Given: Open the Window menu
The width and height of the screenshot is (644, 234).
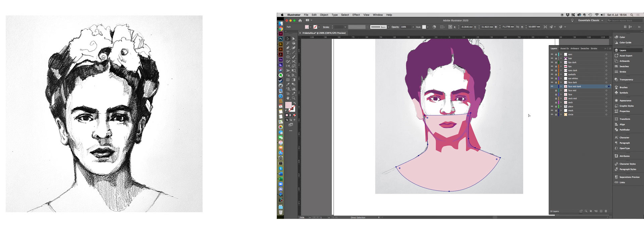Looking at the screenshot, I should (378, 15).
